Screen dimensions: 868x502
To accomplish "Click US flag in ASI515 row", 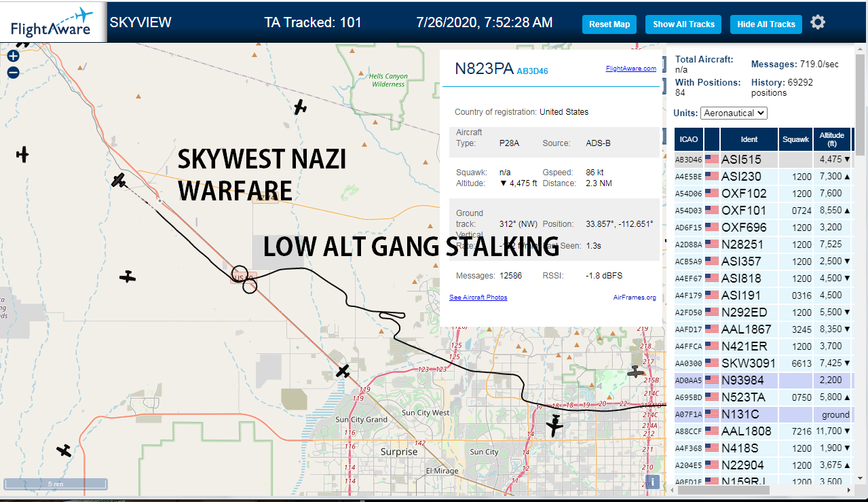I will point(712,160).
